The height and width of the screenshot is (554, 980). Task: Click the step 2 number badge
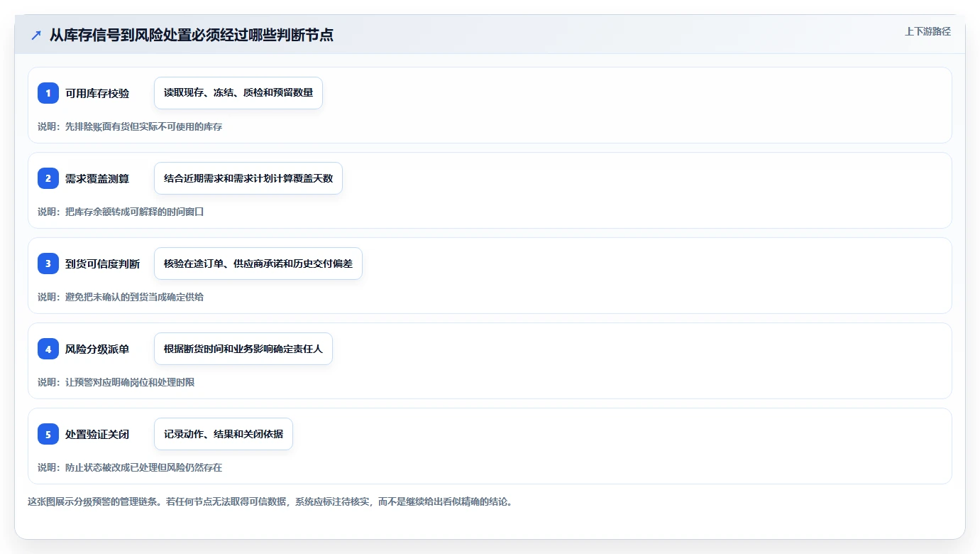48,178
